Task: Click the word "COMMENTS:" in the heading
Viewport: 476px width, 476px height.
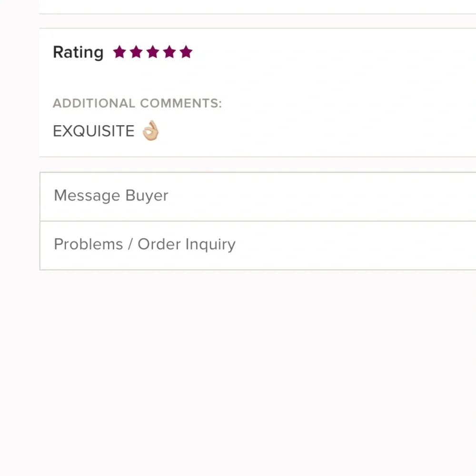Action: (x=181, y=103)
